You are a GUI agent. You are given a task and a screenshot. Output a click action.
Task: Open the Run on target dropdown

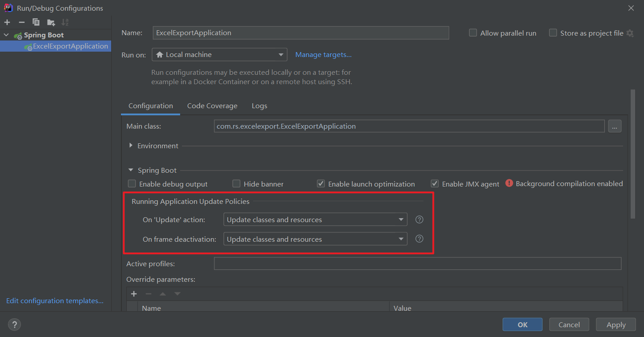pyautogui.click(x=220, y=55)
